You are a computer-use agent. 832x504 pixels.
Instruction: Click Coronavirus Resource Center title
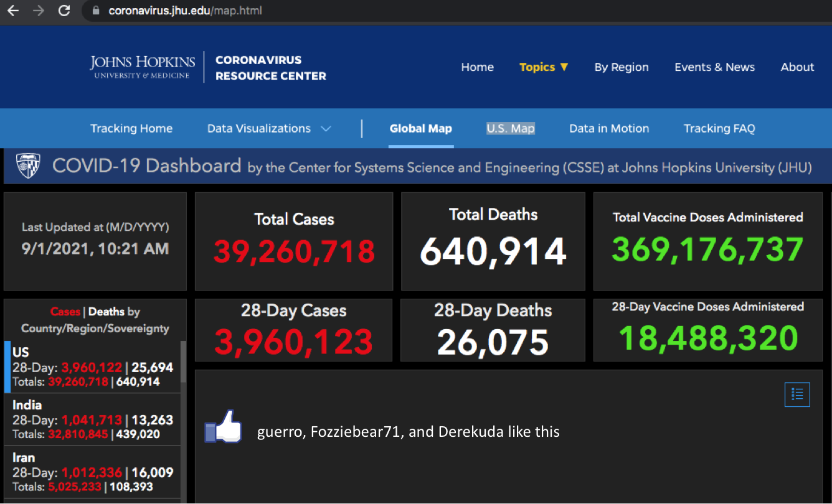(x=271, y=68)
